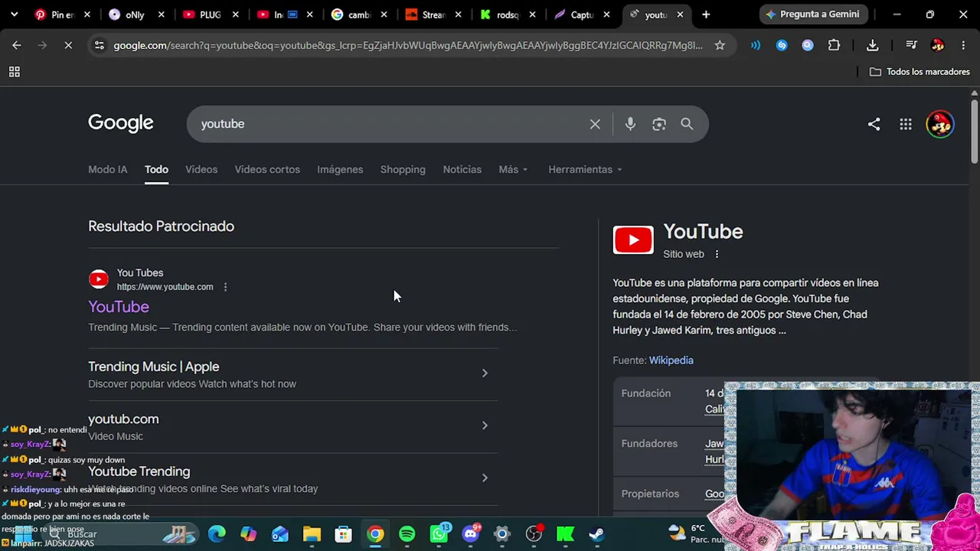Start voice search with the microphone icon
This screenshot has width=980, height=551.
[x=630, y=124]
